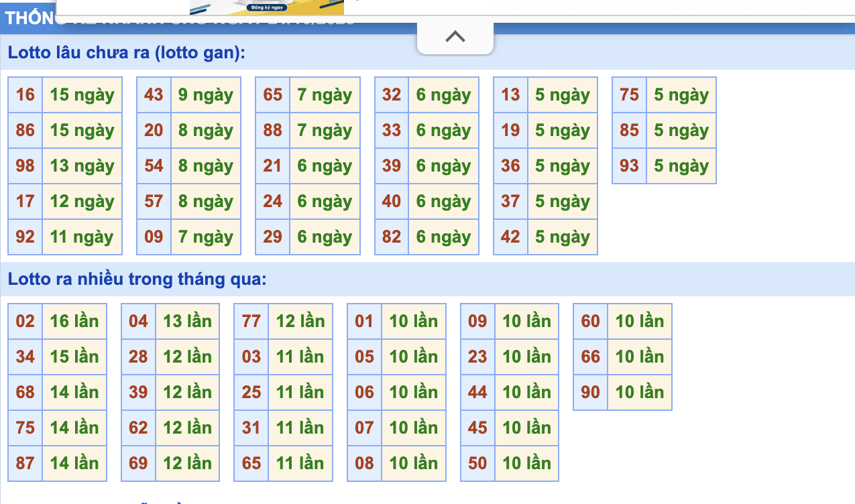Select lotto gan number 32
This screenshot has width=855, height=504.
coord(392,95)
